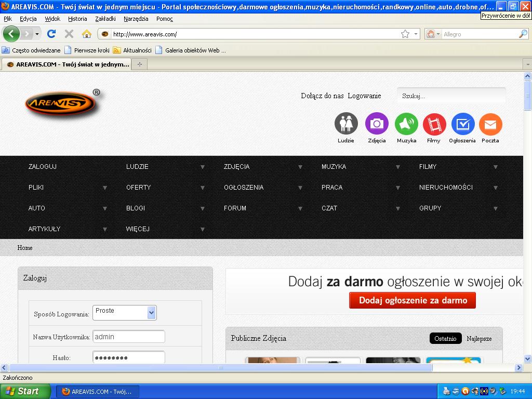This screenshot has height=399, width=532.
Task: Open the back/forward history dropdown arrow
Action: pos(37,34)
